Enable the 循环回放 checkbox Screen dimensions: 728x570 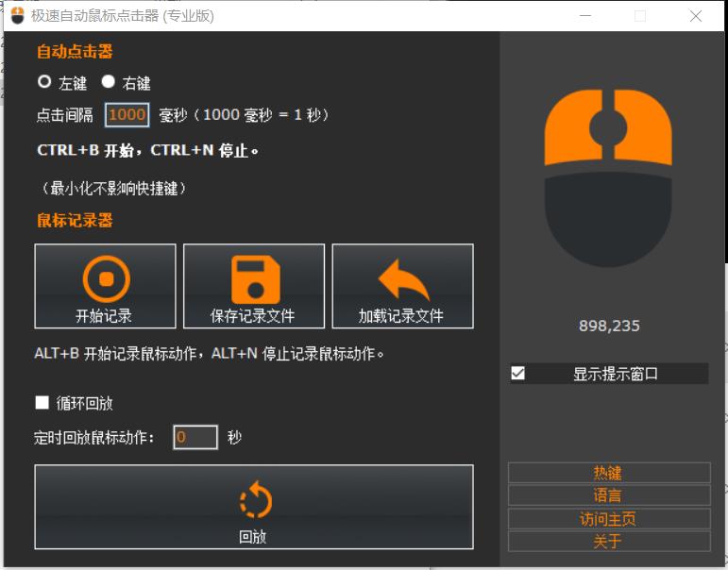[x=42, y=403]
